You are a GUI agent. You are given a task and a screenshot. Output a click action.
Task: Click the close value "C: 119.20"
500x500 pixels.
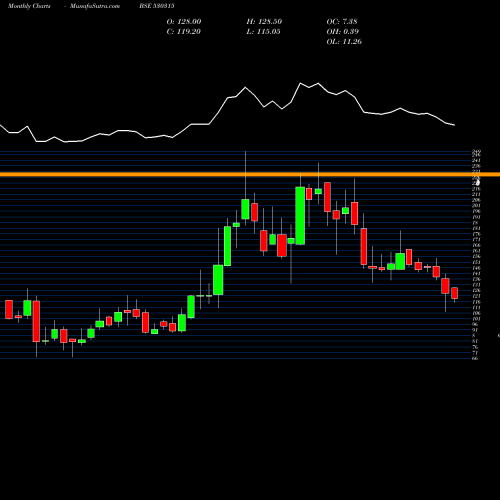tap(184, 31)
